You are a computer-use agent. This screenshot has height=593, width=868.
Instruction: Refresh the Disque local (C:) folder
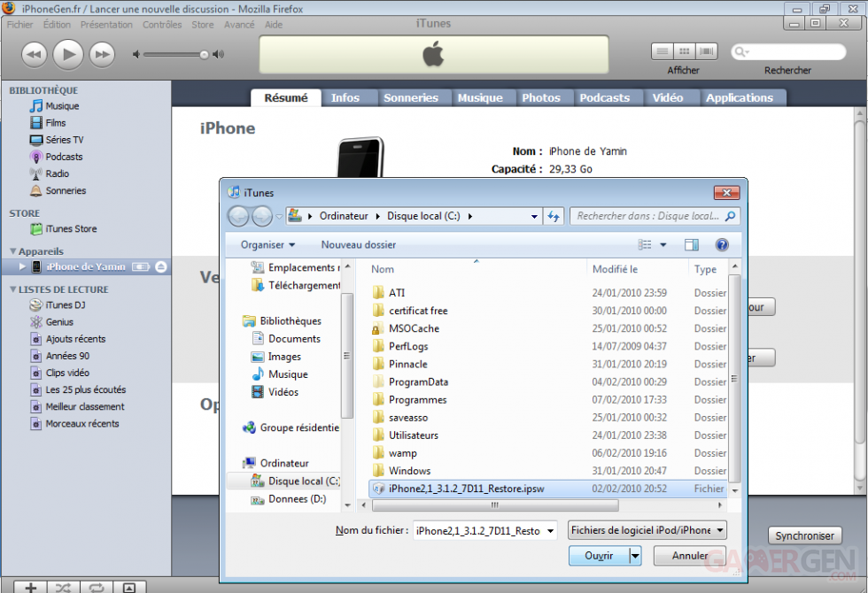click(553, 216)
